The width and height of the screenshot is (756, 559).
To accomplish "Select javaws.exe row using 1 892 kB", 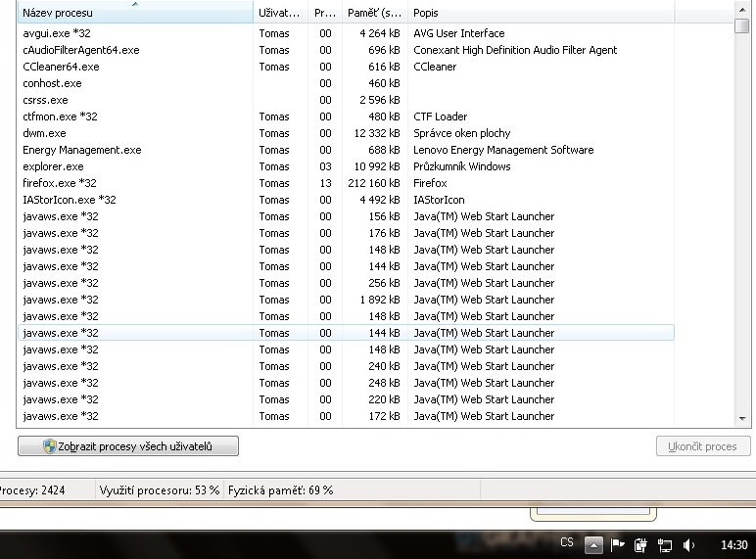I will tap(346, 300).
